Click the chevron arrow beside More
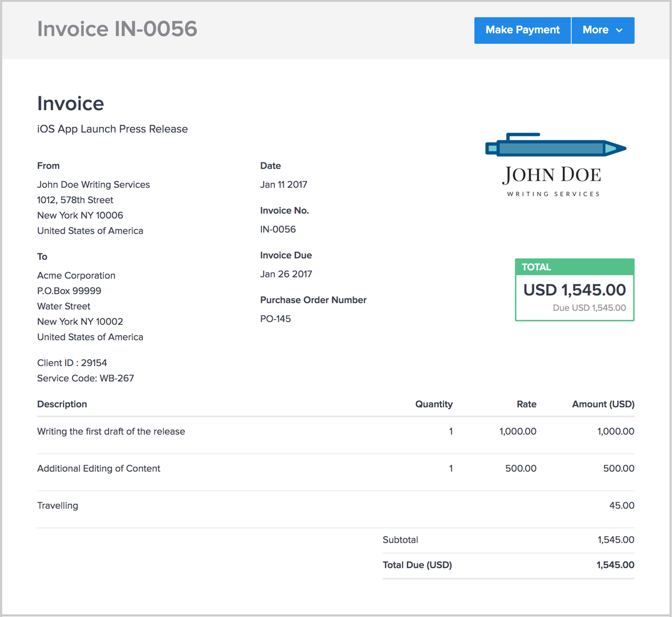 click(x=619, y=31)
